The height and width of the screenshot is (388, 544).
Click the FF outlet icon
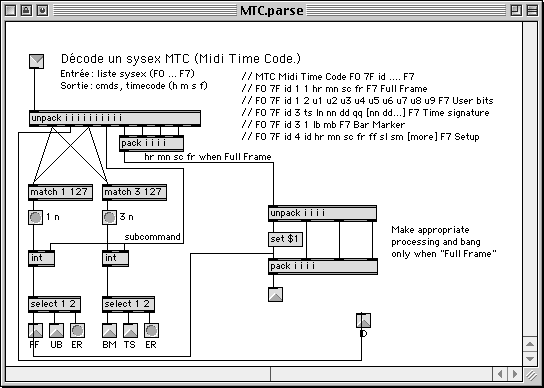pyautogui.click(x=35, y=330)
